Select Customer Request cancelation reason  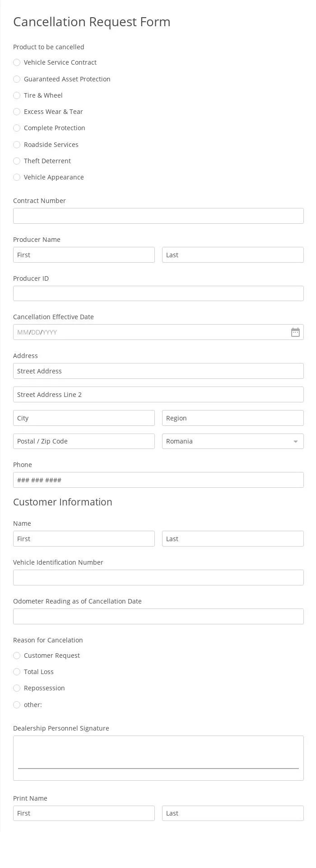pyautogui.click(x=17, y=656)
